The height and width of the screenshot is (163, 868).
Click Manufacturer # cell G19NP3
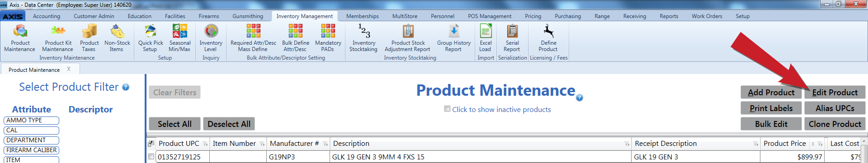(298, 157)
